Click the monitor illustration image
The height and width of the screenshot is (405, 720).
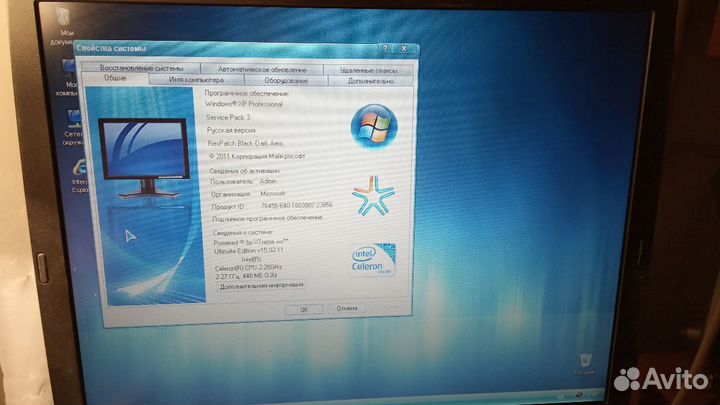click(x=144, y=158)
